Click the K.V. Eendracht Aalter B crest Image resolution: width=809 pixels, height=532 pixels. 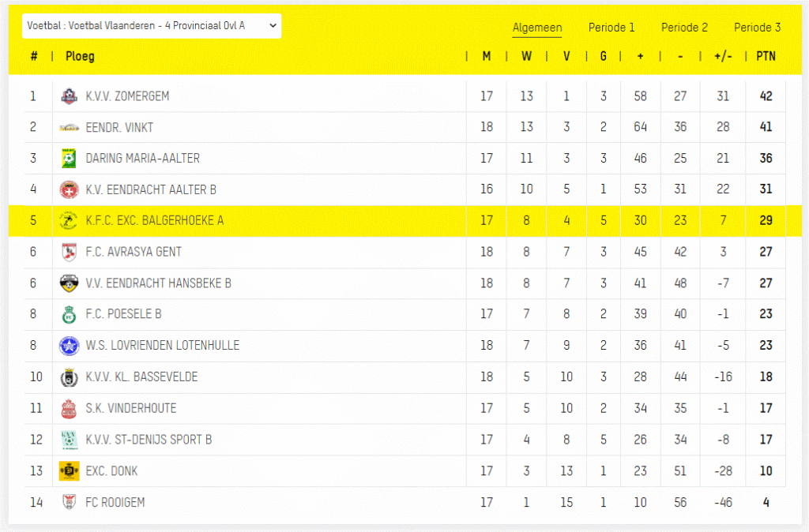point(70,189)
